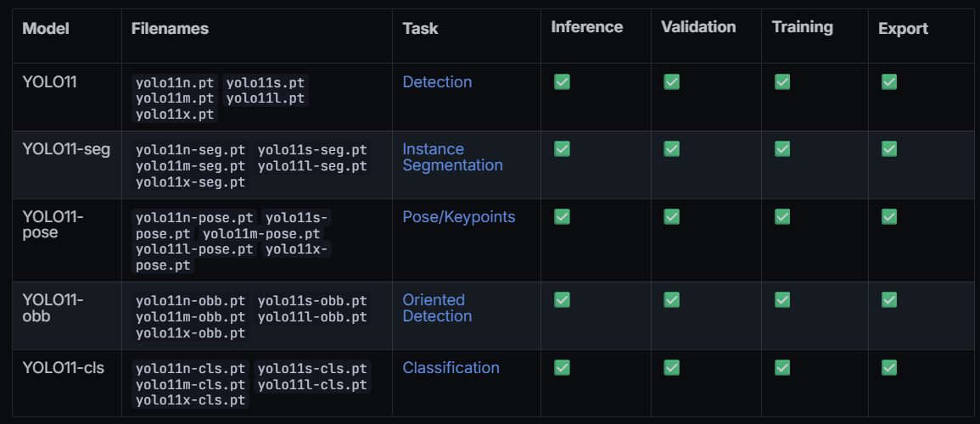This screenshot has height=424, width=980.
Task: Click the yolo11x-seg.pt filename
Action: (190, 181)
